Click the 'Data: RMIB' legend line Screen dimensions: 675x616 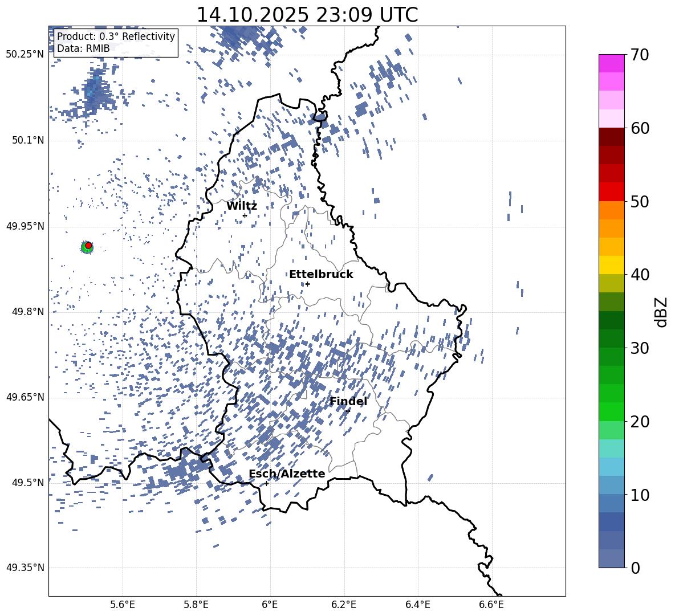pyautogui.click(x=83, y=48)
